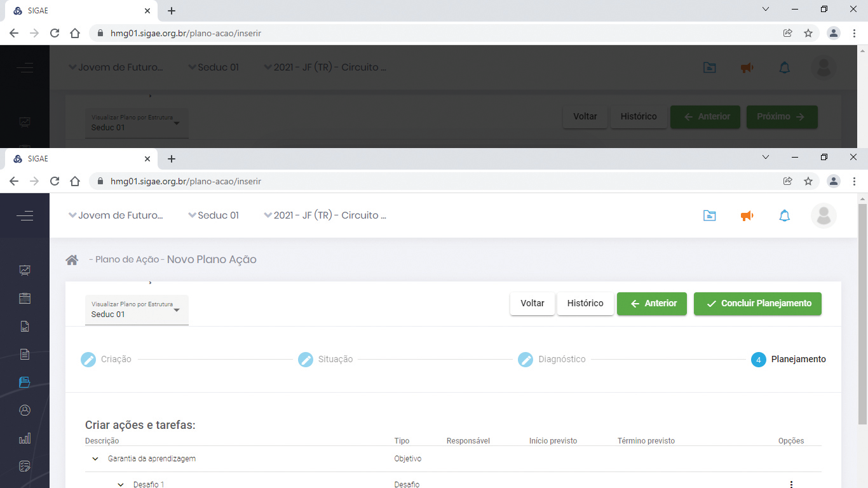Toggle the hamburger menu in the front window
Viewport: 868px width, 488px height.
coord(25,216)
